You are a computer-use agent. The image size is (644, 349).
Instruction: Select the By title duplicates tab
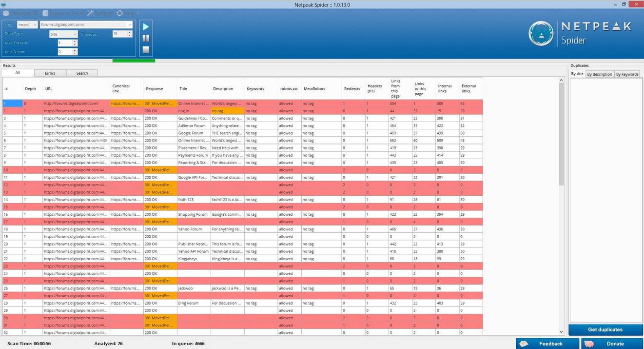pos(577,74)
